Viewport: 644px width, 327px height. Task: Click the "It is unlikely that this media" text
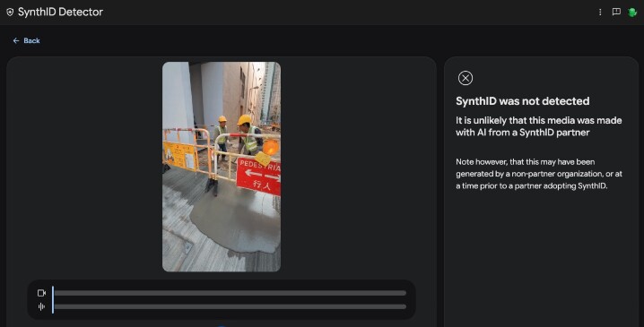click(539, 126)
